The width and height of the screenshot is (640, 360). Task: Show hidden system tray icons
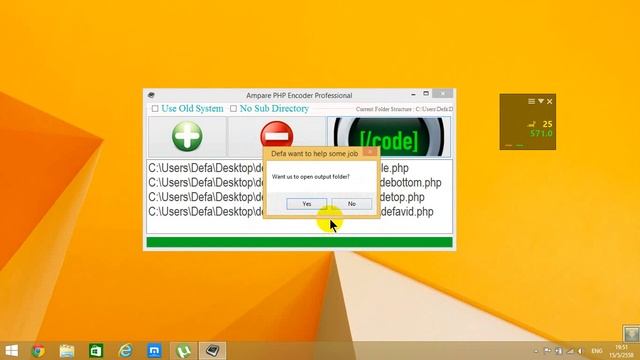[x=536, y=351]
